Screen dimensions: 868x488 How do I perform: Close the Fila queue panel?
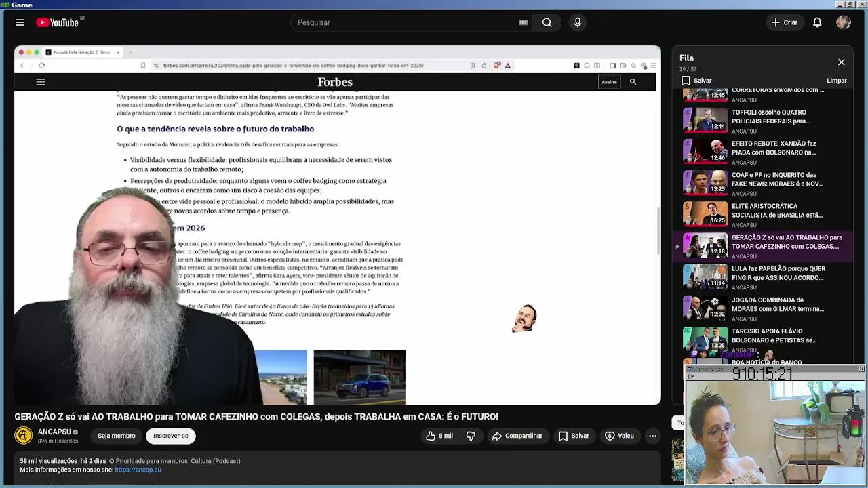point(841,62)
